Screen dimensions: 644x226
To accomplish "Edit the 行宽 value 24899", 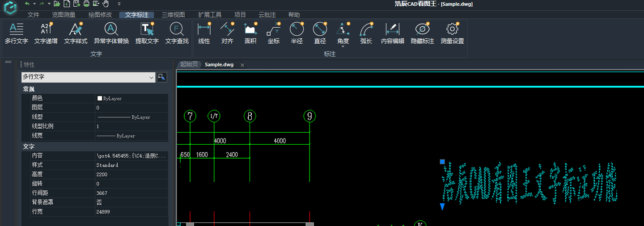I will coord(132,212).
